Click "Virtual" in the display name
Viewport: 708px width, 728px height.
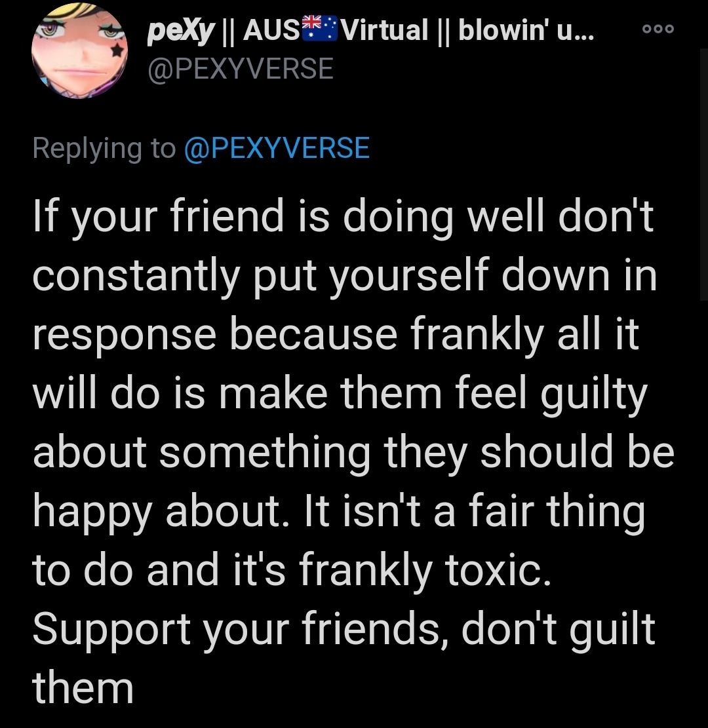(384, 29)
